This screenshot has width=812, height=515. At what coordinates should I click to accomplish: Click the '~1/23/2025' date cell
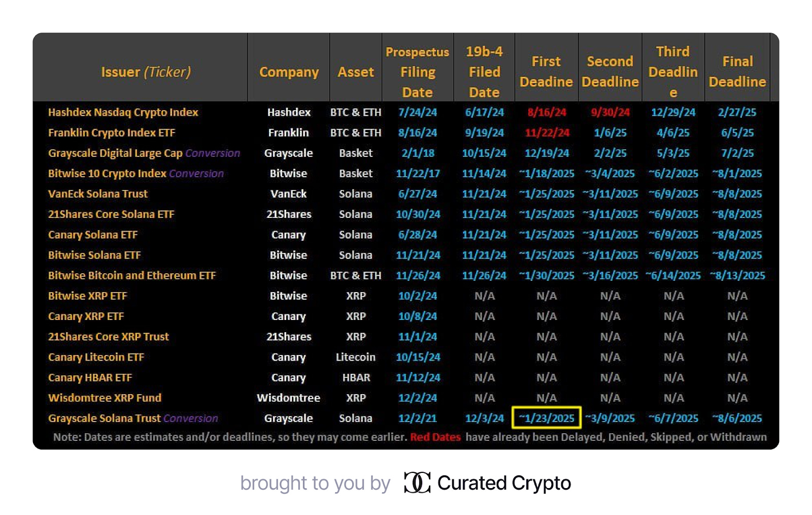coord(547,418)
